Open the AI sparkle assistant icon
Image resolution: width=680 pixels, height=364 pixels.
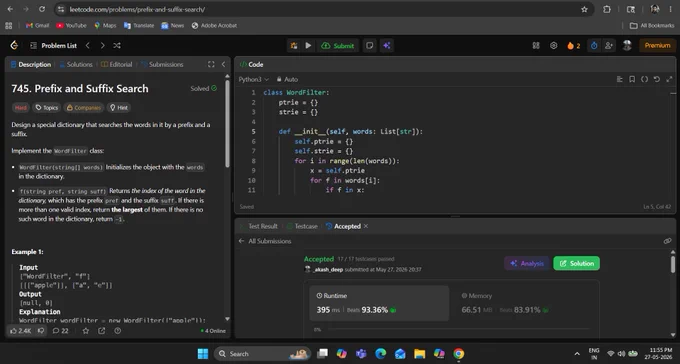pyautogui.click(x=386, y=46)
